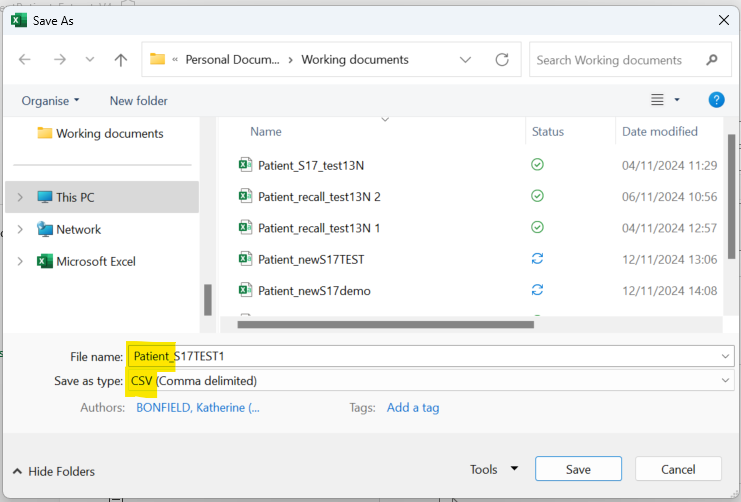
Task: Sort files by the Name column
Action: (266, 131)
